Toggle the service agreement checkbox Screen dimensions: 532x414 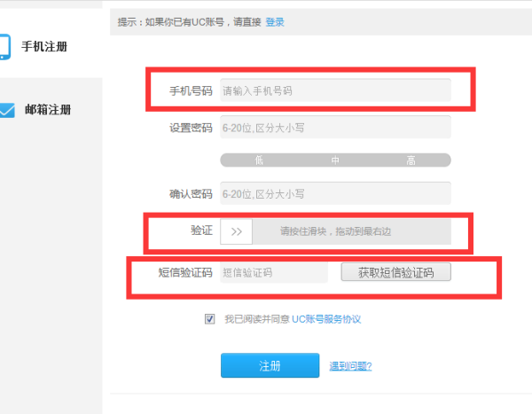210,319
